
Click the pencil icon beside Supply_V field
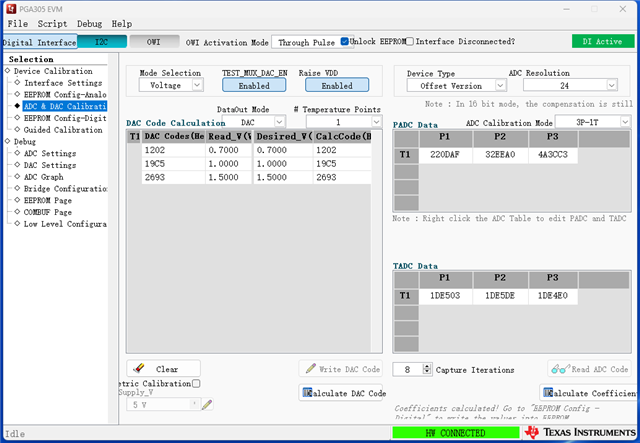[207, 404]
